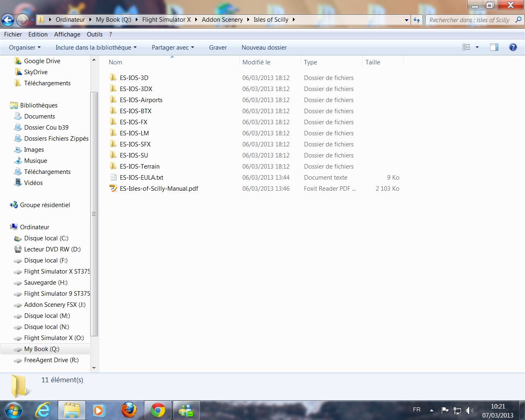Launch Google Chrome from the taskbar
This screenshot has height=420, width=525.
pyautogui.click(x=157, y=410)
